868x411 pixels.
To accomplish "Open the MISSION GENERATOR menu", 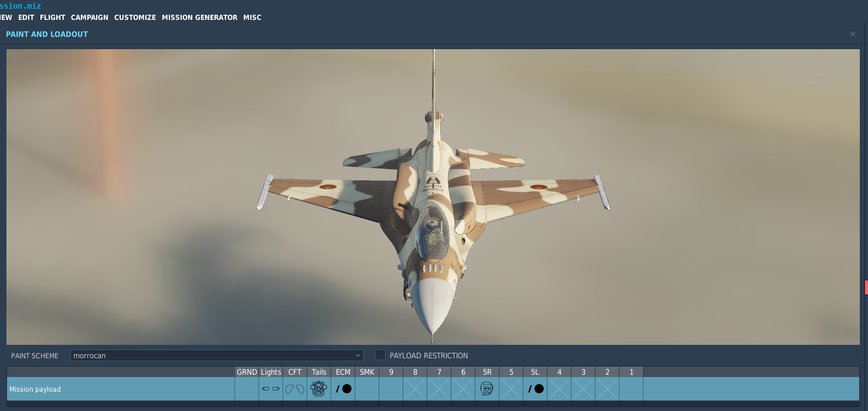I will point(199,18).
